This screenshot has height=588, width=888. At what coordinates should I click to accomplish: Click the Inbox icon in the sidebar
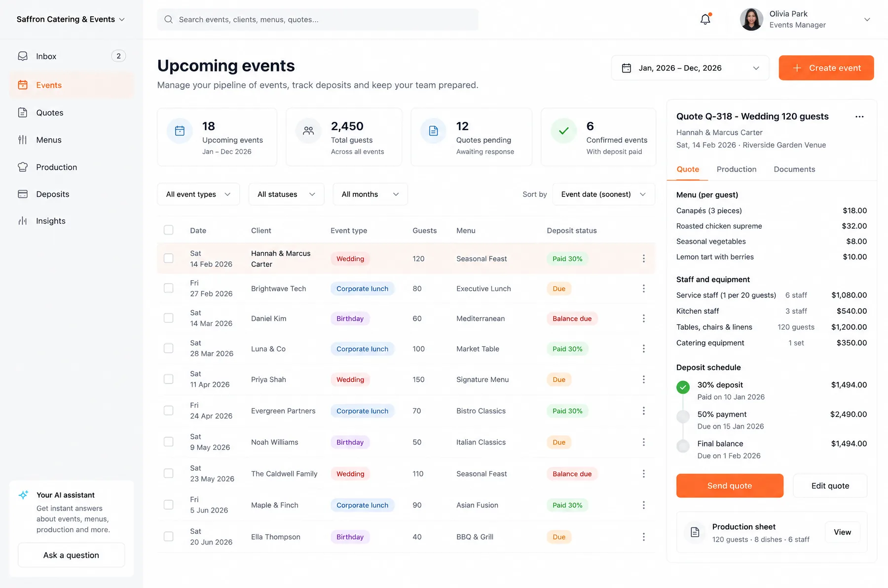[23, 56]
